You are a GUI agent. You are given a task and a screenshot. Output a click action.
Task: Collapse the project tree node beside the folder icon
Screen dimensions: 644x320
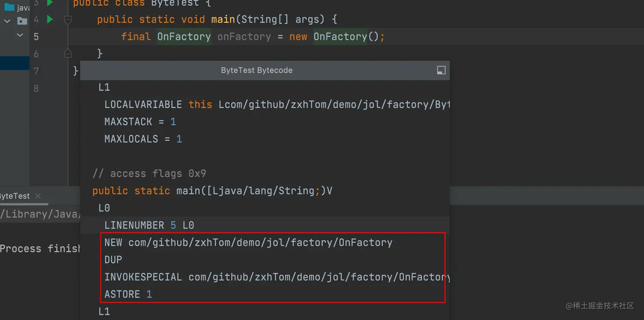click(x=7, y=20)
